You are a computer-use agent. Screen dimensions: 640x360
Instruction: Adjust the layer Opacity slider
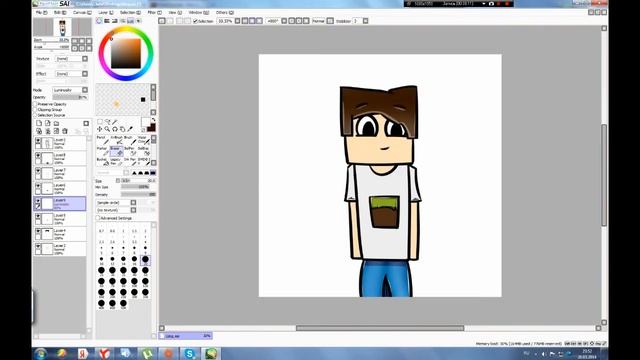(70, 97)
